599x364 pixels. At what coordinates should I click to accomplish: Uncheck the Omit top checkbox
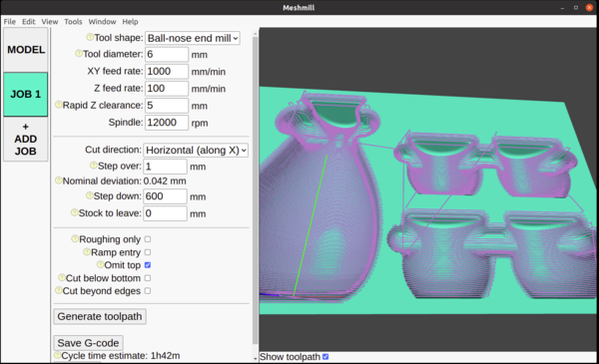[x=148, y=265]
